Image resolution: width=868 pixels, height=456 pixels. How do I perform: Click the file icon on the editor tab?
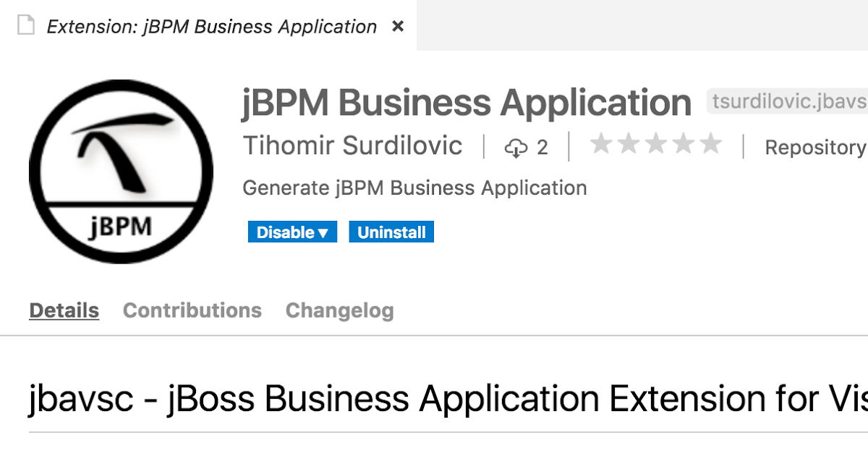[26, 24]
